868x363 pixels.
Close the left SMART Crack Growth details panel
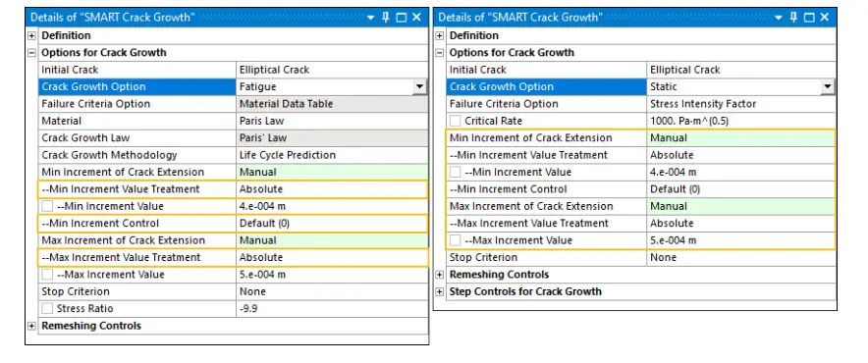tap(416, 17)
